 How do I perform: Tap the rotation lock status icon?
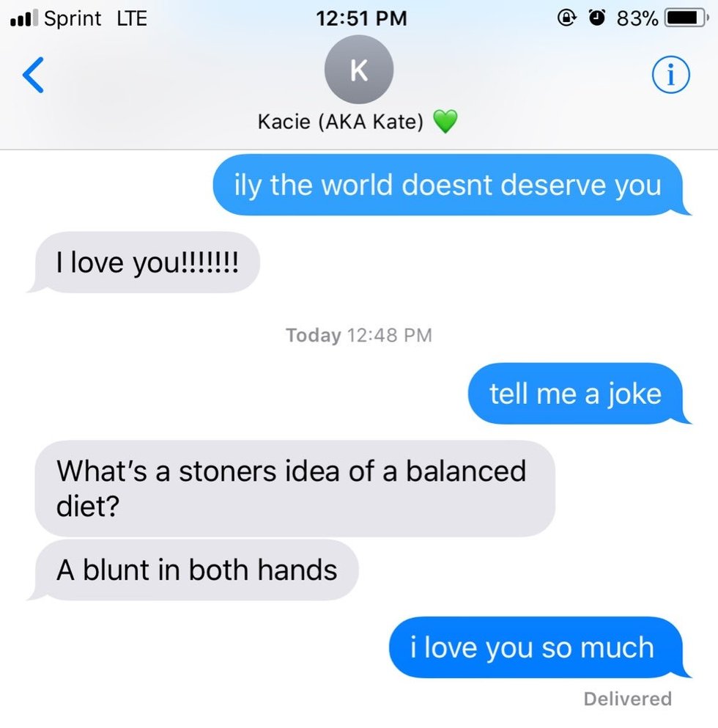click(566, 18)
